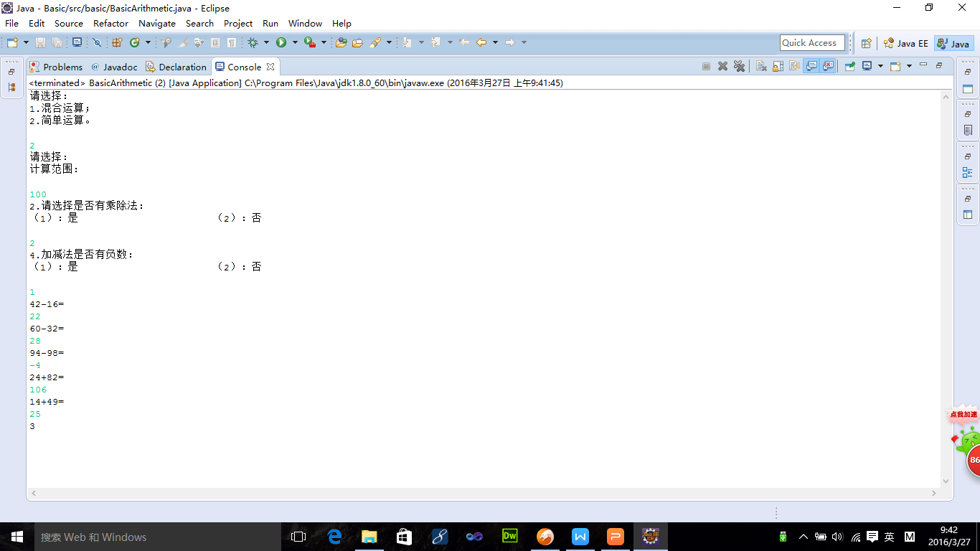Viewport: 980px width, 551px height.
Task: Expand the Run dropdown arrow
Action: (x=295, y=42)
